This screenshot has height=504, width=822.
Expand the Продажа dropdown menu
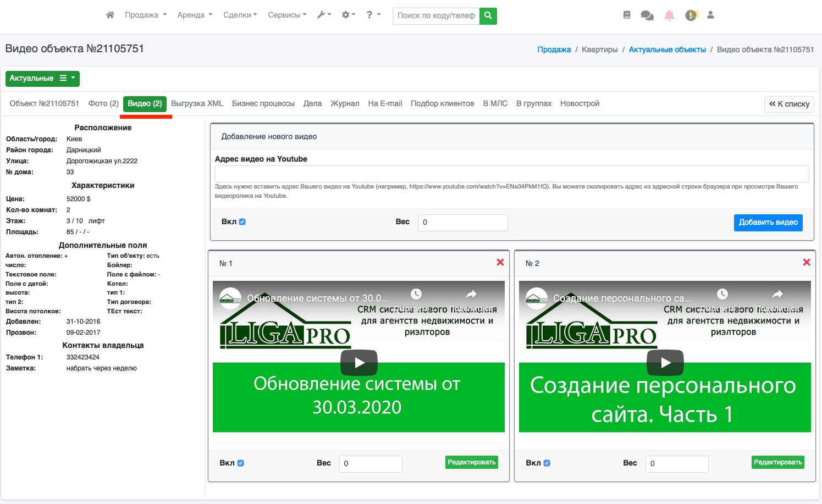pos(145,15)
